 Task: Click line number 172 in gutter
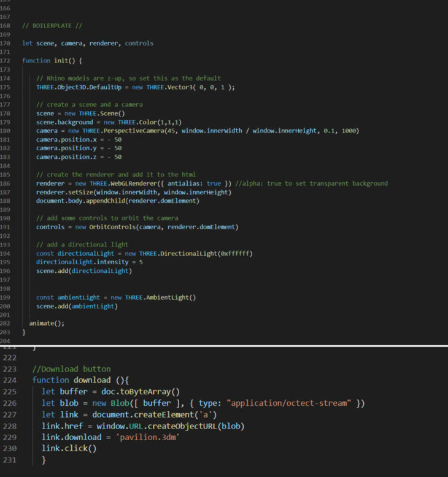coord(6,61)
